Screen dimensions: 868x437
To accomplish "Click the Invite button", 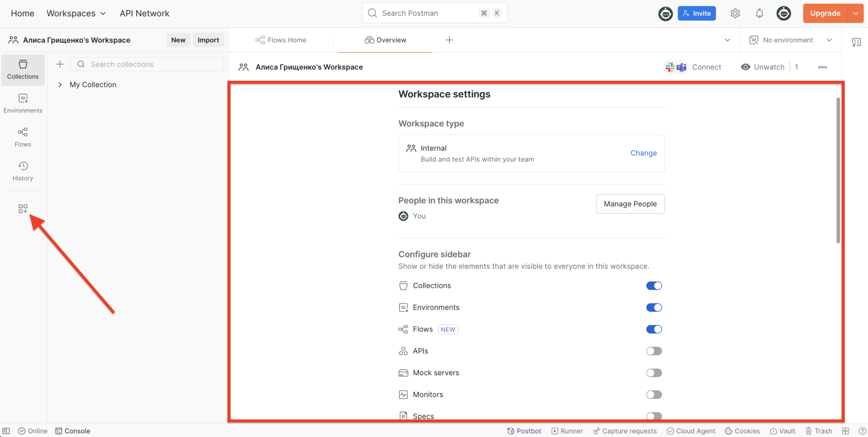I will [x=697, y=14].
